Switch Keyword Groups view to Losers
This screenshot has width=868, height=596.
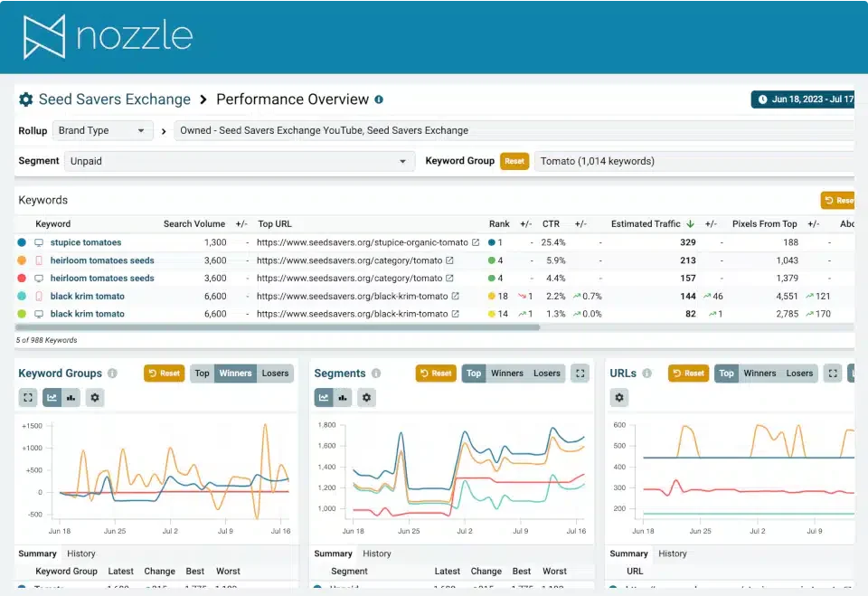(x=275, y=374)
